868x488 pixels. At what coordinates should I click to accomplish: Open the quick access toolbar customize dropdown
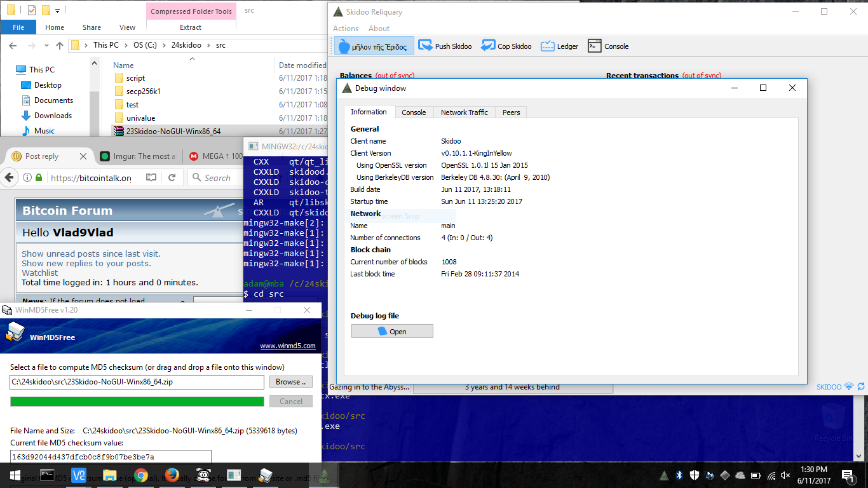pos(57,10)
